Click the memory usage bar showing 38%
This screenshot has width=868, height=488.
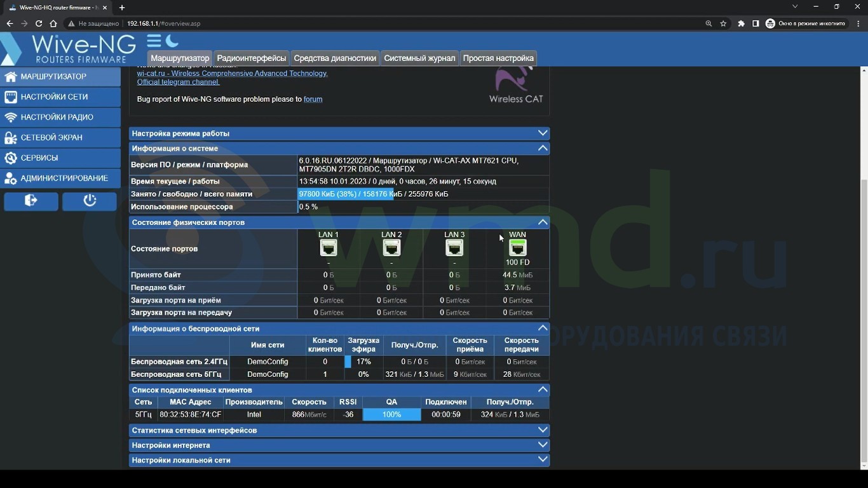(346, 194)
